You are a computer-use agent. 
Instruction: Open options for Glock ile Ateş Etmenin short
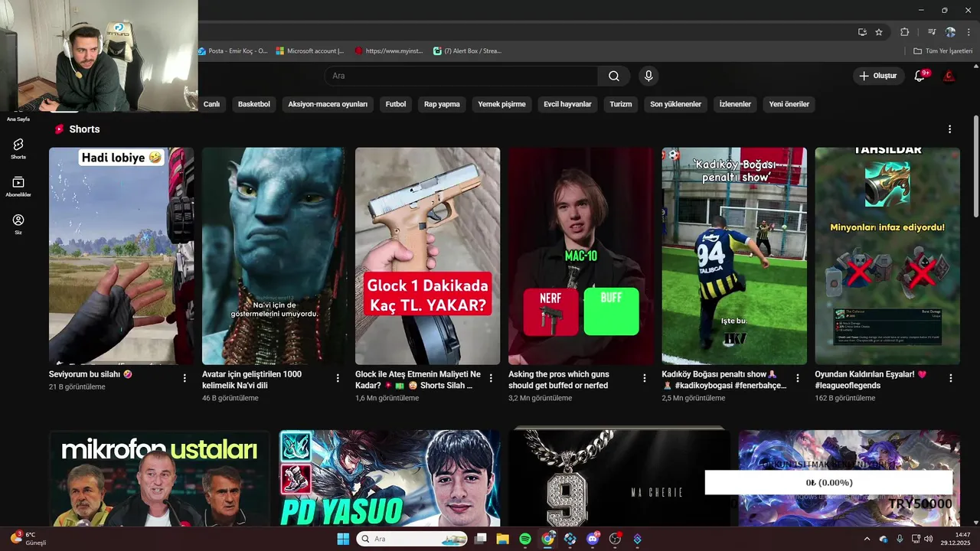[x=491, y=378]
